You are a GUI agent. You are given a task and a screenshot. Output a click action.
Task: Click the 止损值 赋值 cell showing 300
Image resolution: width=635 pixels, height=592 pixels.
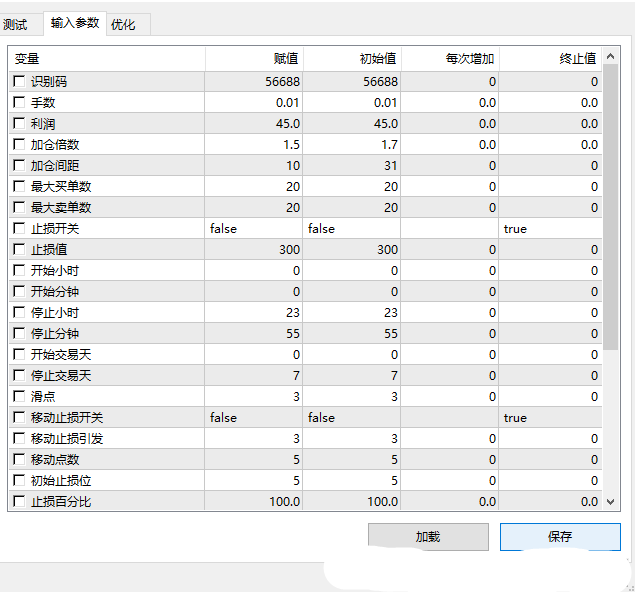254,250
